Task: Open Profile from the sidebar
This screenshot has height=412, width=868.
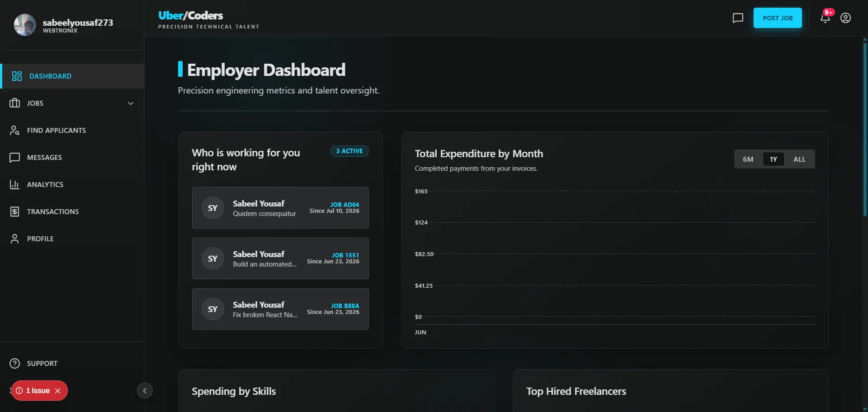Action: pos(72,239)
